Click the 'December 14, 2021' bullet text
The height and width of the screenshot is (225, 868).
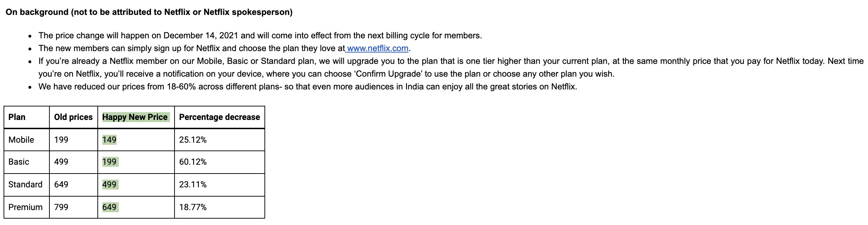tap(201, 35)
